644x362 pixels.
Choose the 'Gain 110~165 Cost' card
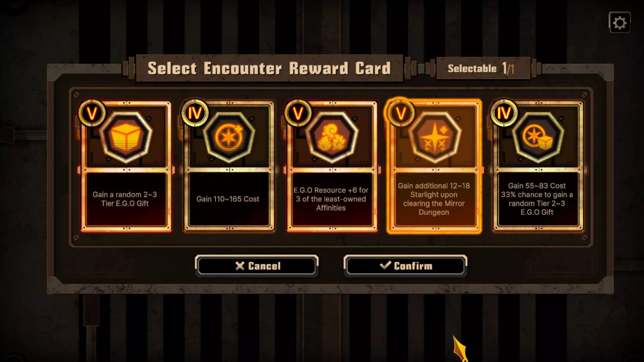229,166
